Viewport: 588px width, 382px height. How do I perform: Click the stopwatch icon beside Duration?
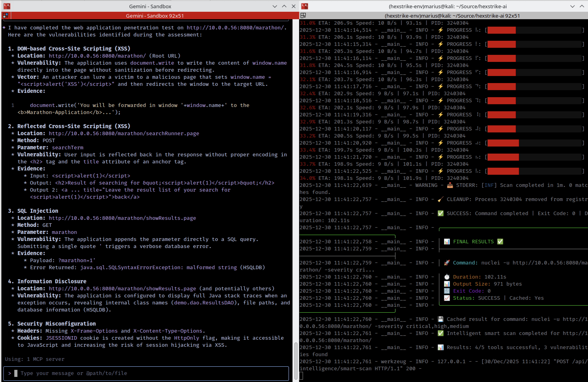click(447, 277)
